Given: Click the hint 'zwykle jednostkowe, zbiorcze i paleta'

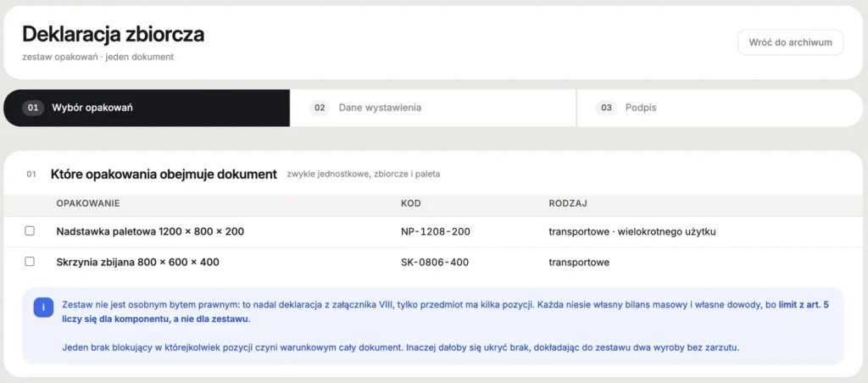Looking at the screenshot, I should [x=363, y=175].
